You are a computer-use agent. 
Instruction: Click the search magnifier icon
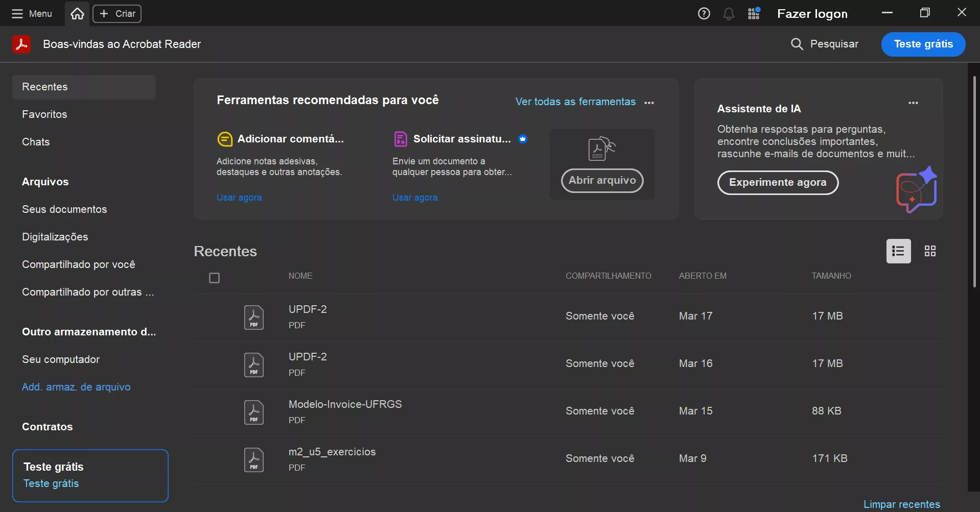797,44
